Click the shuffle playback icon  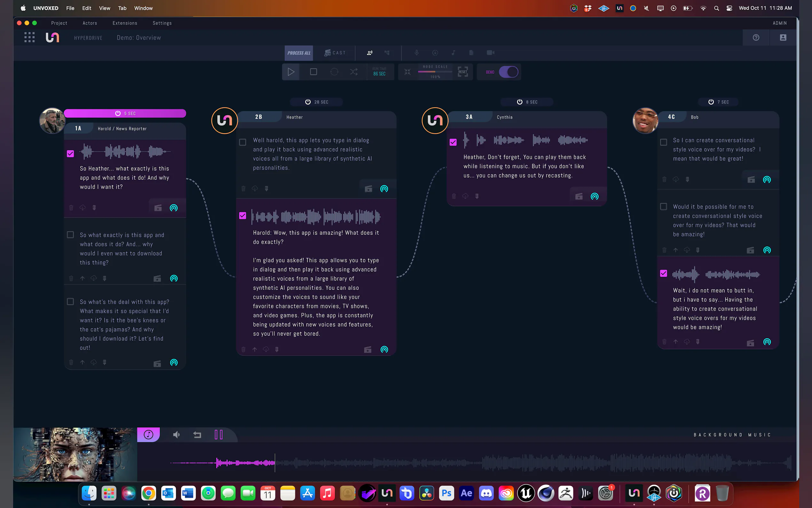coord(354,72)
